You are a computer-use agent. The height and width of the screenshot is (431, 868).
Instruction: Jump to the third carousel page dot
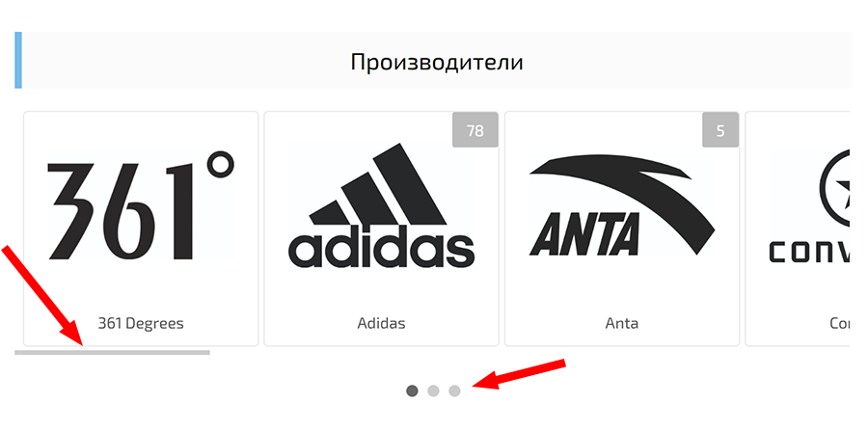(x=454, y=391)
